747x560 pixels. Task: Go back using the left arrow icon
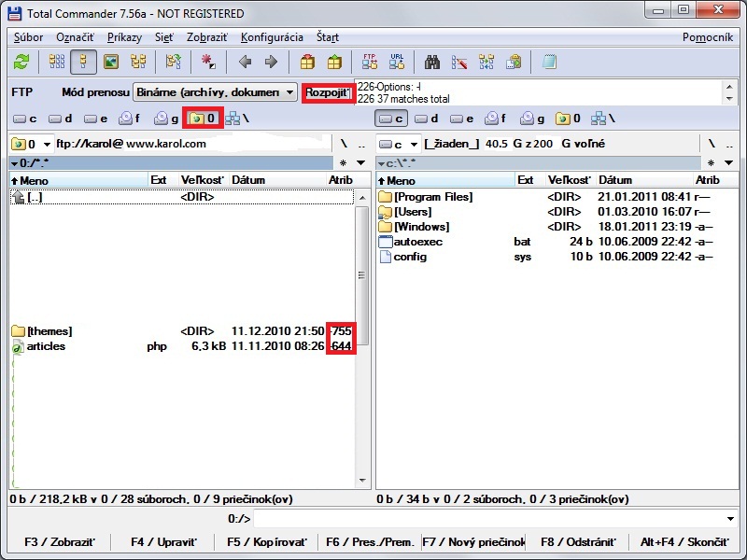(x=245, y=62)
